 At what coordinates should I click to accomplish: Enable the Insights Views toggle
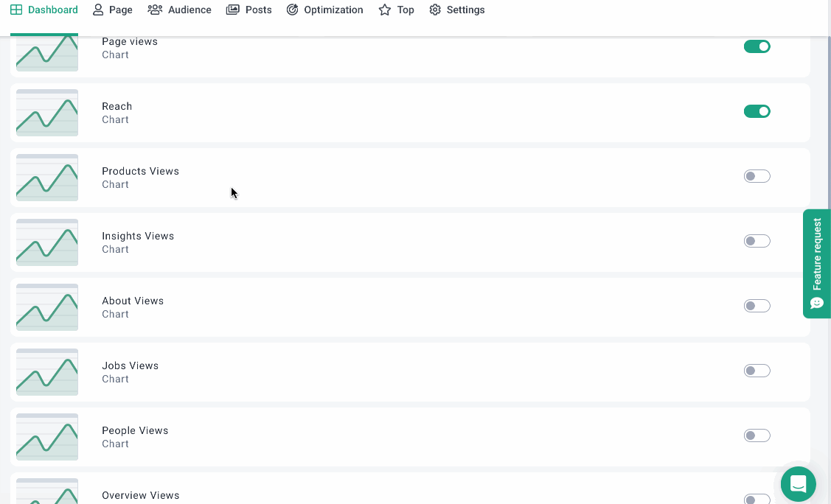(x=757, y=241)
